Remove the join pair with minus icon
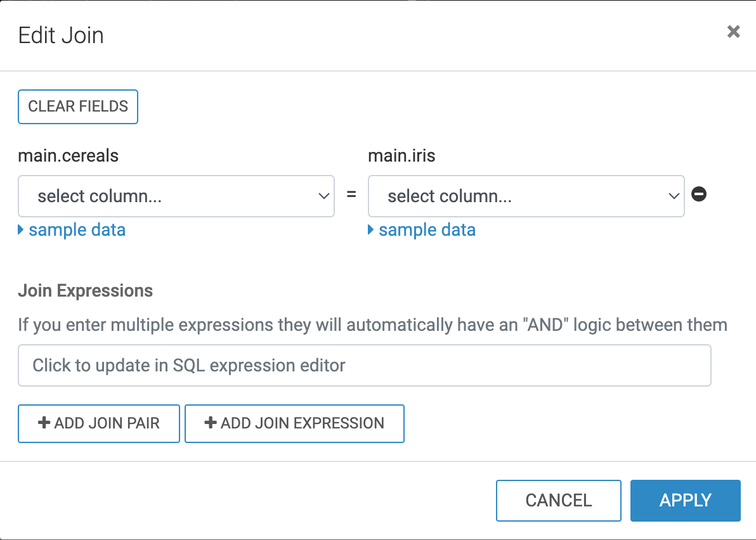The width and height of the screenshot is (756, 540). (x=699, y=195)
